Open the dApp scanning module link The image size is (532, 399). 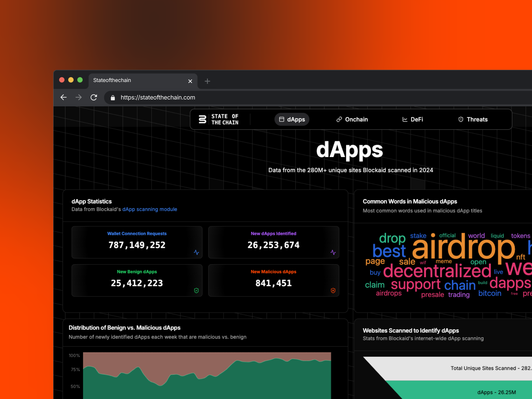(x=150, y=209)
